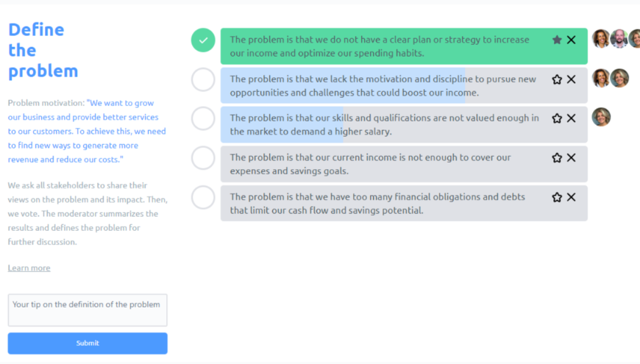This screenshot has height=364, width=640.
Task: Star the motivation and discipline problem
Action: point(557,79)
